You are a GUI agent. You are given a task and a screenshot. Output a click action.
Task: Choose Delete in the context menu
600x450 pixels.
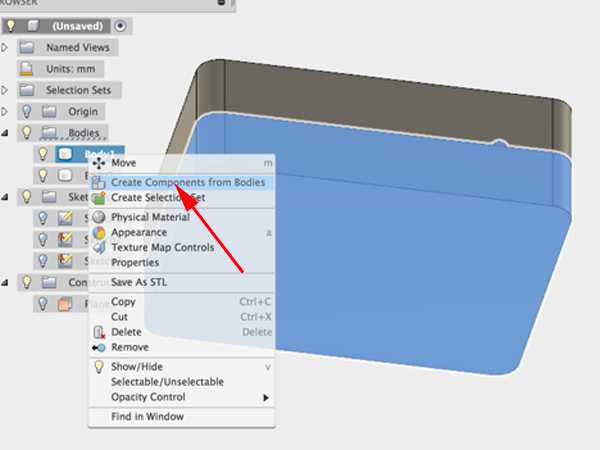[181, 332]
